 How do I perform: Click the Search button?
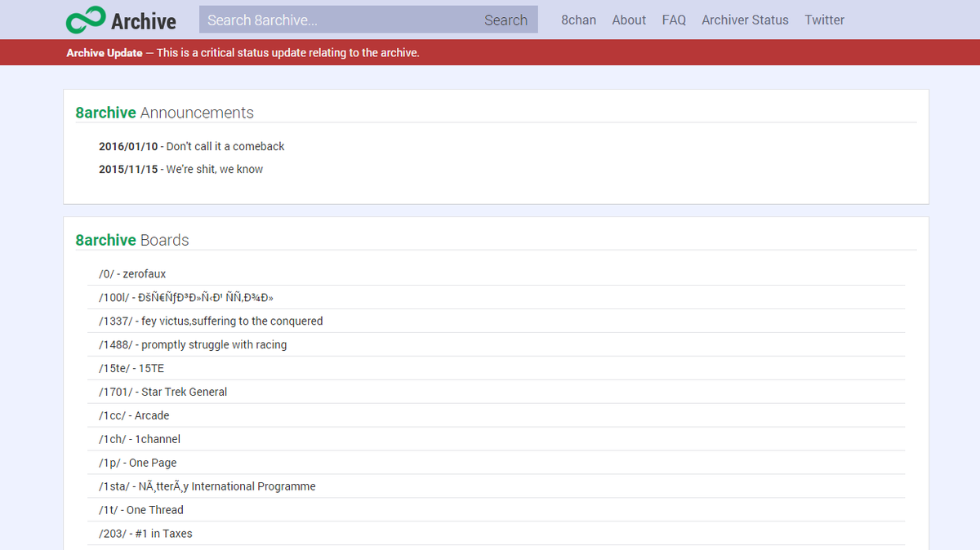(506, 20)
